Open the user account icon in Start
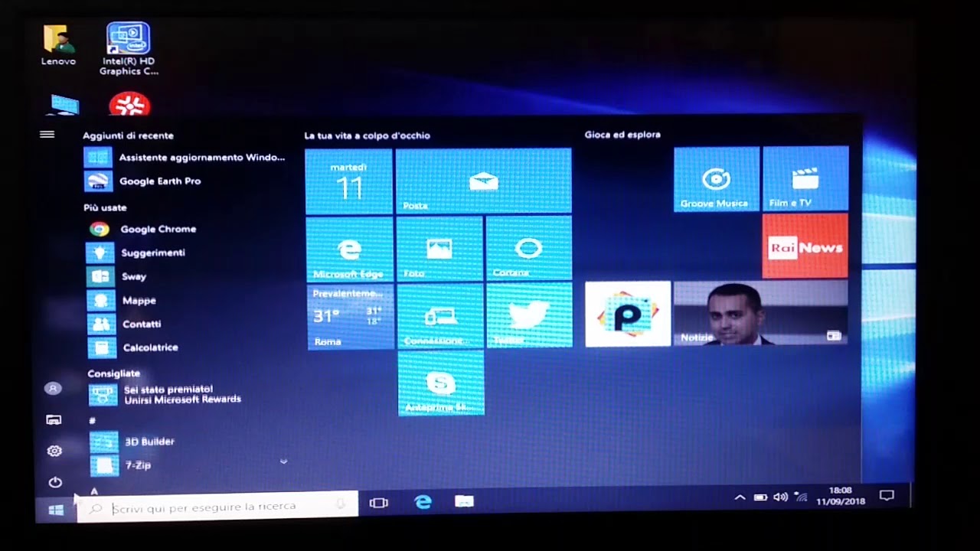 coord(53,389)
